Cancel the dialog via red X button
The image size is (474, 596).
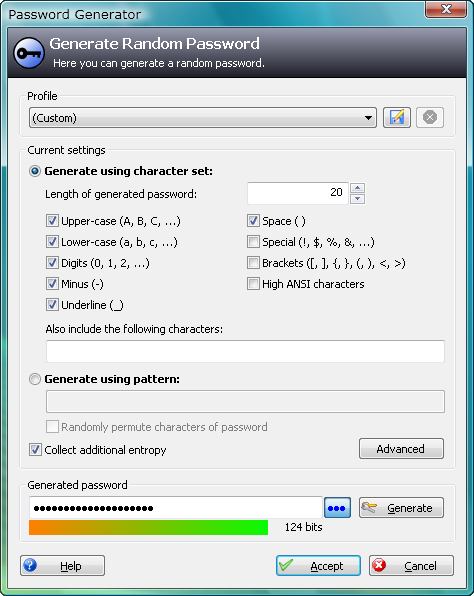tap(411, 566)
